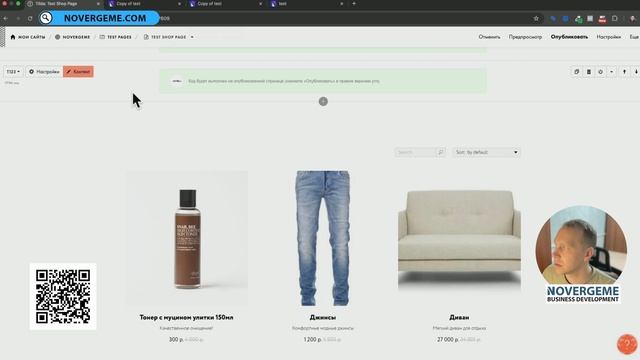Click the green HTML code block notice

[323, 81]
